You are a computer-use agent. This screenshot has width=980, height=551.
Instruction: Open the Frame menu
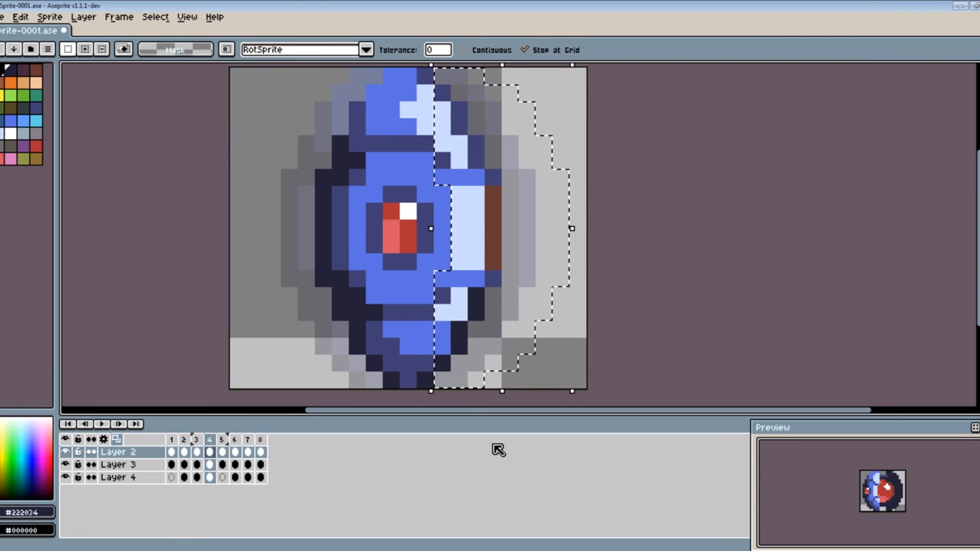pos(119,17)
